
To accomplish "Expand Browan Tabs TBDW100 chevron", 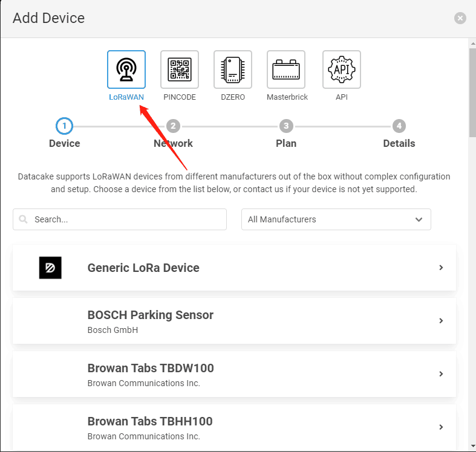I will pyautogui.click(x=441, y=373).
